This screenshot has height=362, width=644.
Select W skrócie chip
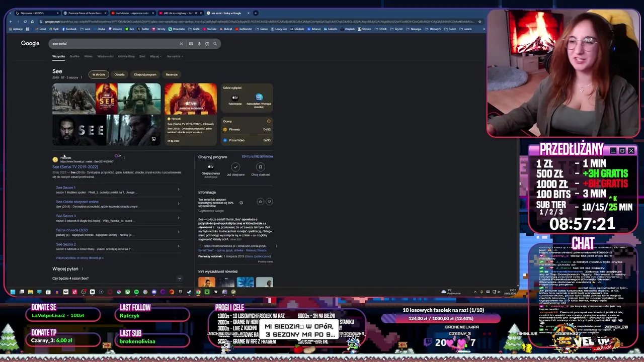coord(99,74)
